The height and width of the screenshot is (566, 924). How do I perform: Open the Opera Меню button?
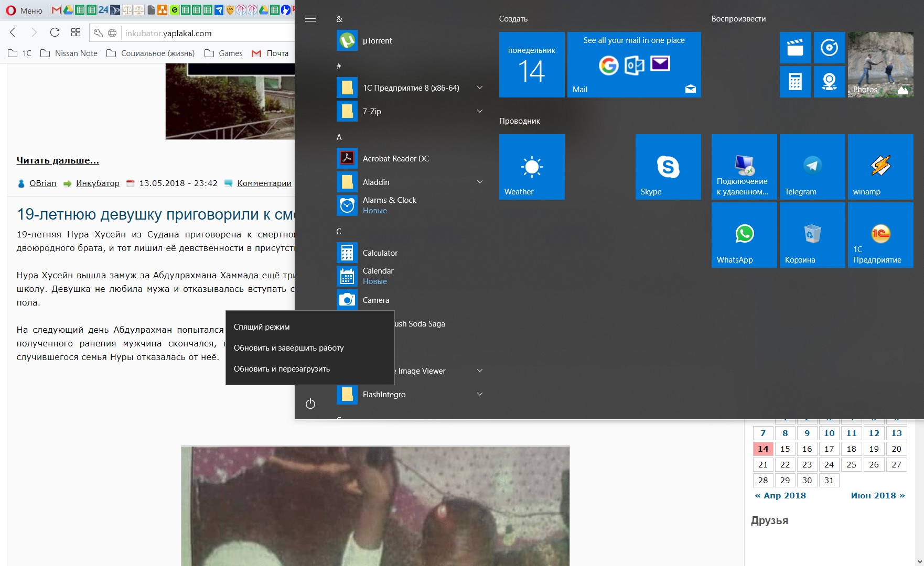(25, 10)
